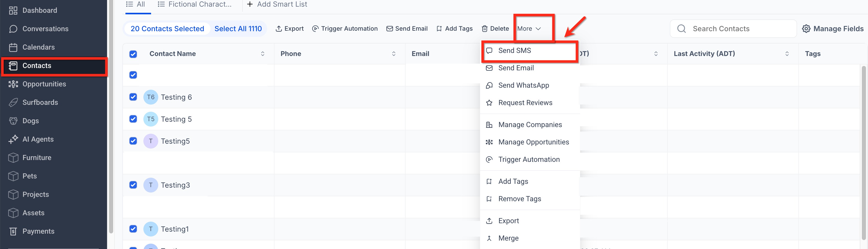Click the search magnifier icon
This screenshot has width=868, height=249.
click(682, 29)
